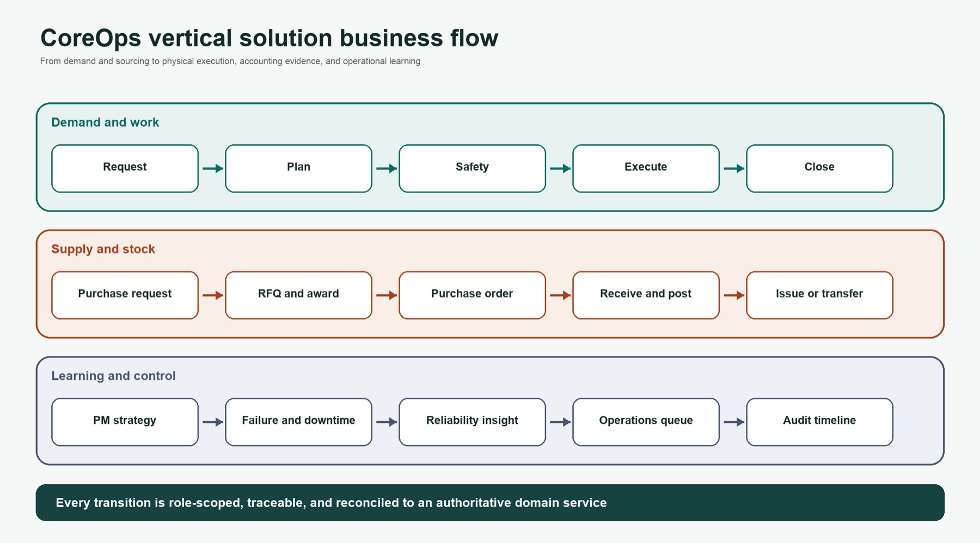Select the Issue or transfer box
The image size is (980, 543).
tap(819, 295)
